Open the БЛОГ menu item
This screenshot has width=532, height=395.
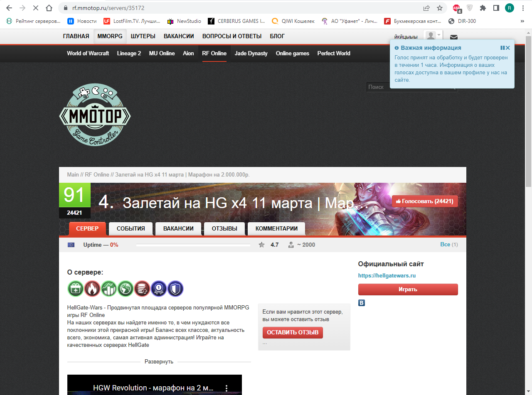click(277, 37)
